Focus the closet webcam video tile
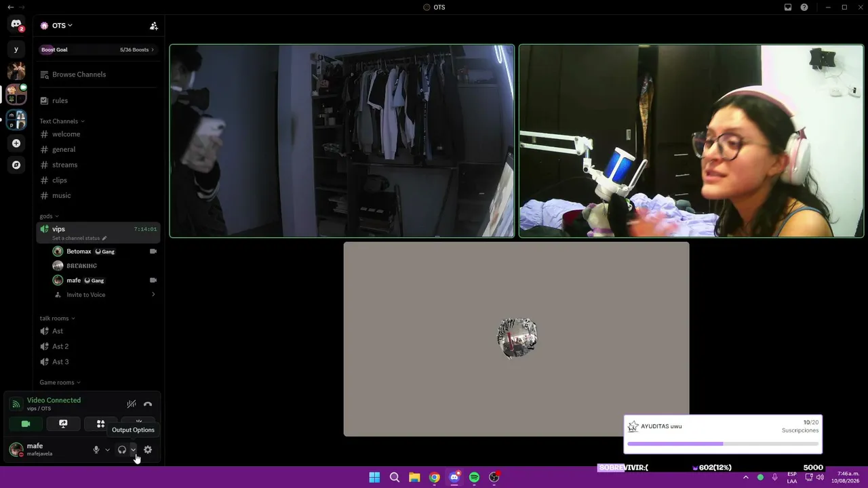This screenshot has width=868, height=488. (x=342, y=141)
